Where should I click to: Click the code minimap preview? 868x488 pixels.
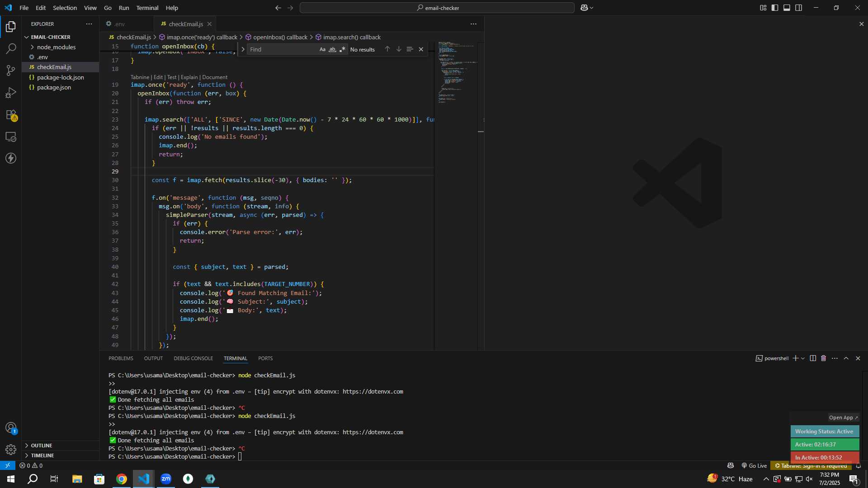pyautogui.click(x=457, y=72)
